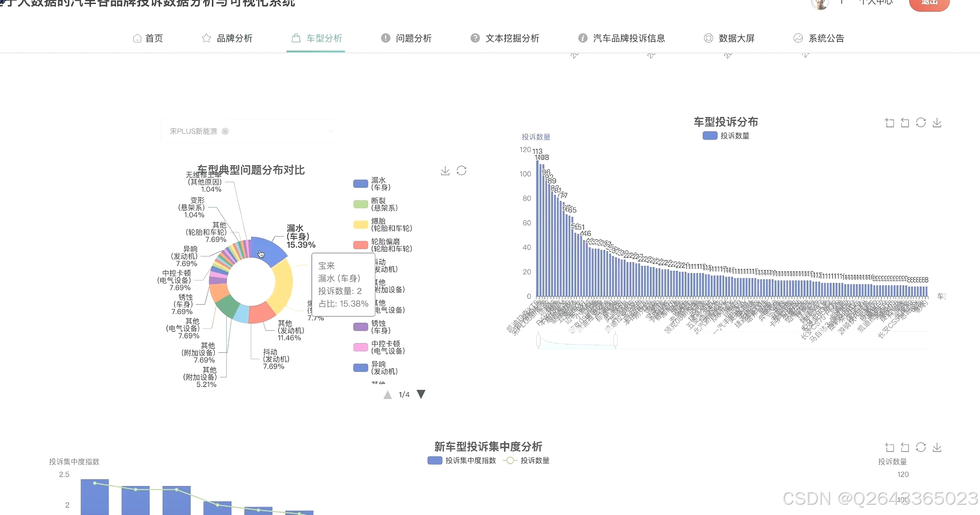Viewport: 980px width, 515px height.
Task: Reset zoom on 新车型投诉集中度分析 chart
Action: tap(905, 447)
